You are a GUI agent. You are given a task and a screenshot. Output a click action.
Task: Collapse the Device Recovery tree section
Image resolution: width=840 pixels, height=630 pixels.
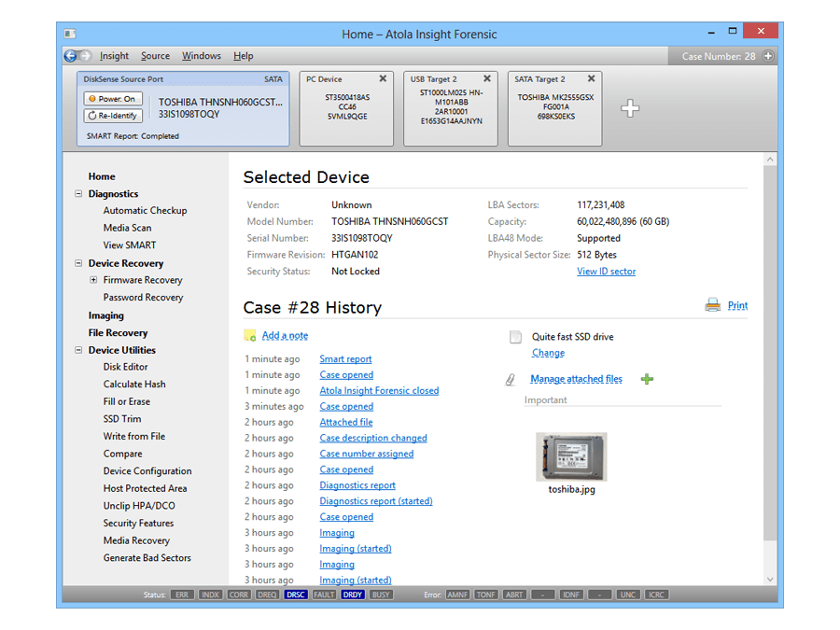coord(78,263)
